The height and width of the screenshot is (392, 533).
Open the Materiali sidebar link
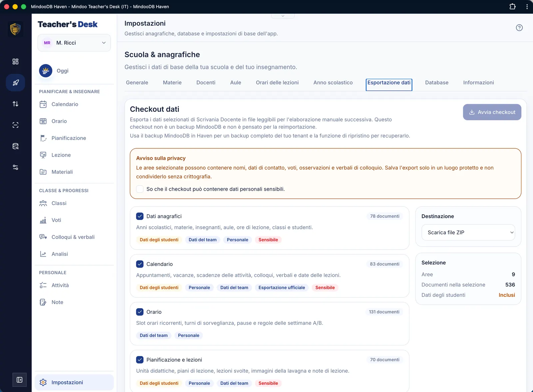pyautogui.click(x=74, y=172)
